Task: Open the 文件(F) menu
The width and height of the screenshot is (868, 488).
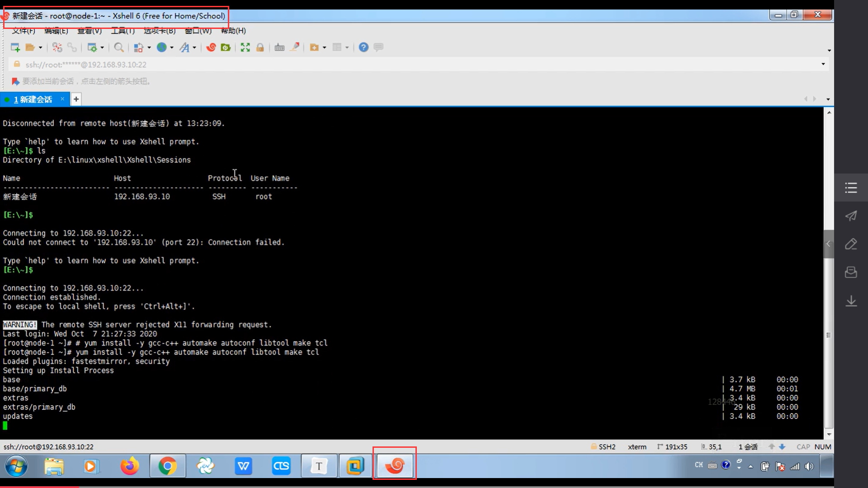Action: 24,31
